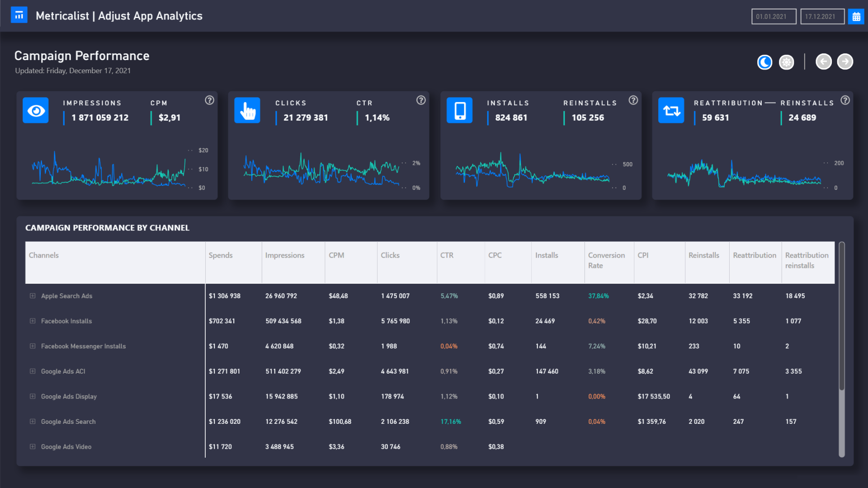Open the settings gear icon
The image size is (868, 488).
(x=786, y=62)
